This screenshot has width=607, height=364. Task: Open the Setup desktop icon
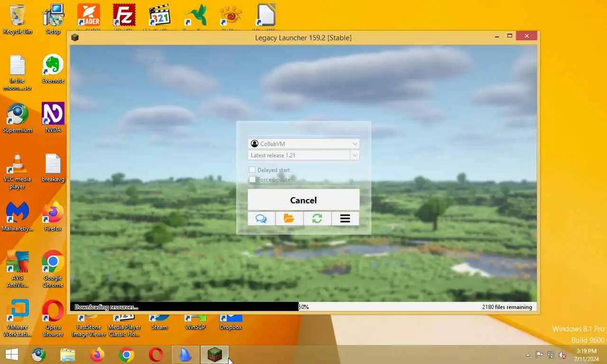tap(53, 19)
